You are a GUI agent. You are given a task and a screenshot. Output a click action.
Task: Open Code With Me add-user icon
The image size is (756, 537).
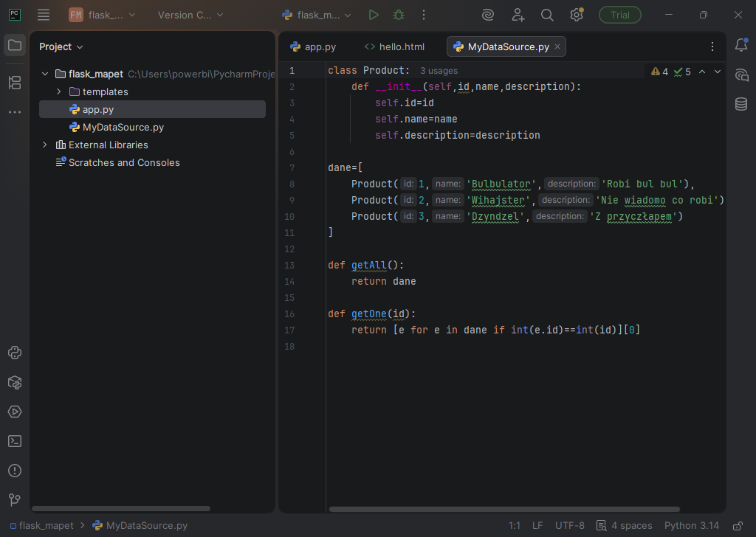pos(518,15)
